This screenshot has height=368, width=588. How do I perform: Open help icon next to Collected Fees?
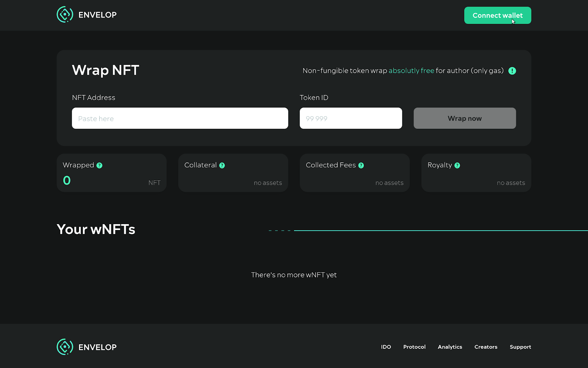pyautogui.click(x=361, y=166)
